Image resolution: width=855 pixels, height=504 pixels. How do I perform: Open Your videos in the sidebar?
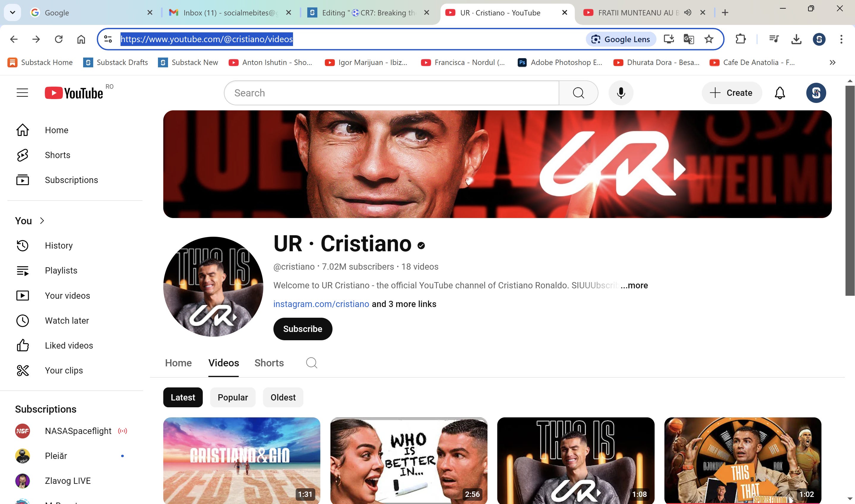click(x=75, y=295)
